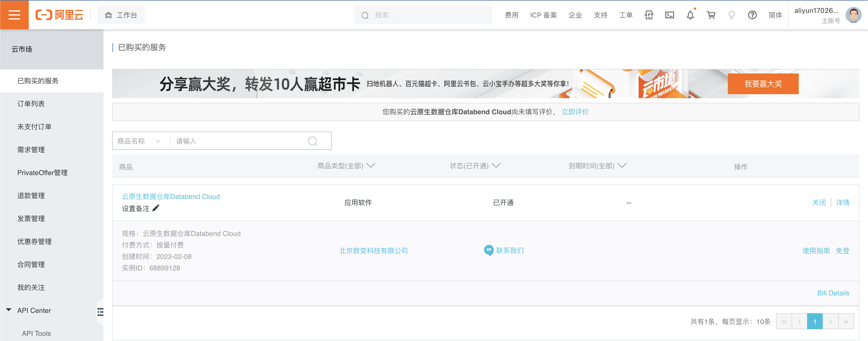
Task: Open the API explorer icon
Action: (x=649, y=15)
